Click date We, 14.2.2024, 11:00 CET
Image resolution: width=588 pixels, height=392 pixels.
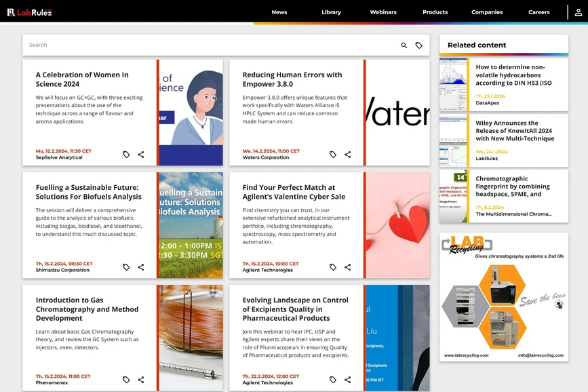271,151
